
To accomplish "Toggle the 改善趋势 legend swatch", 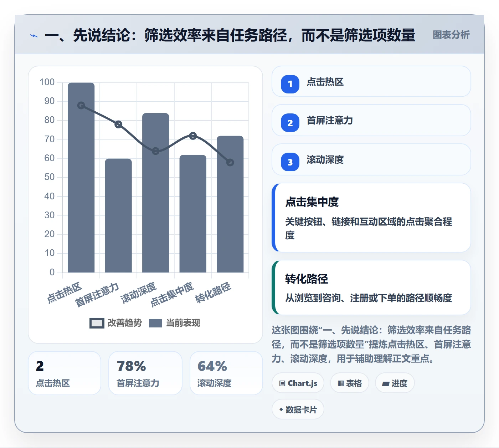I will tap(97, 323).
